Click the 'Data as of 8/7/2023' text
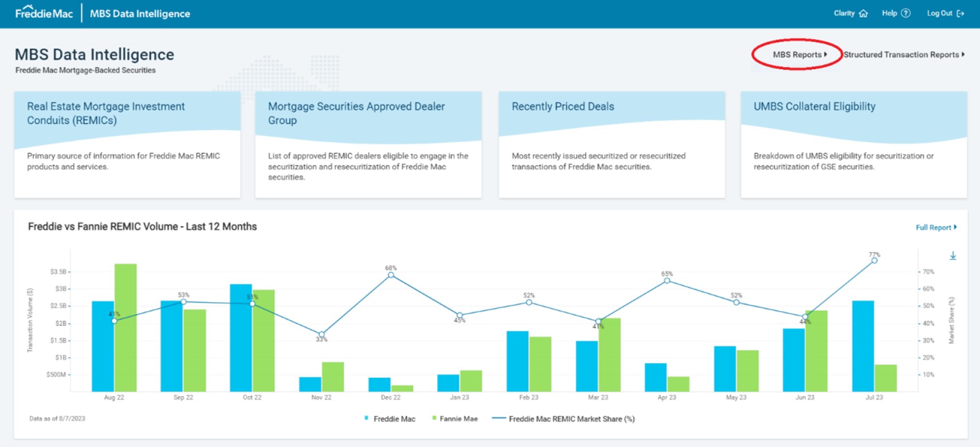The height and width of the screenshot is (447, 980). (x=57, y=419)
